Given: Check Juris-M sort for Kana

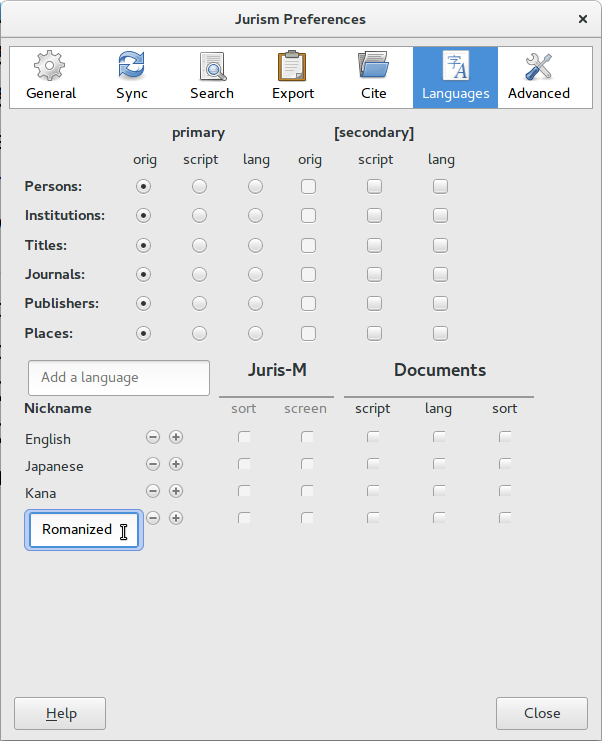Looking at the screenshot, I should click(x=244, y=491).
